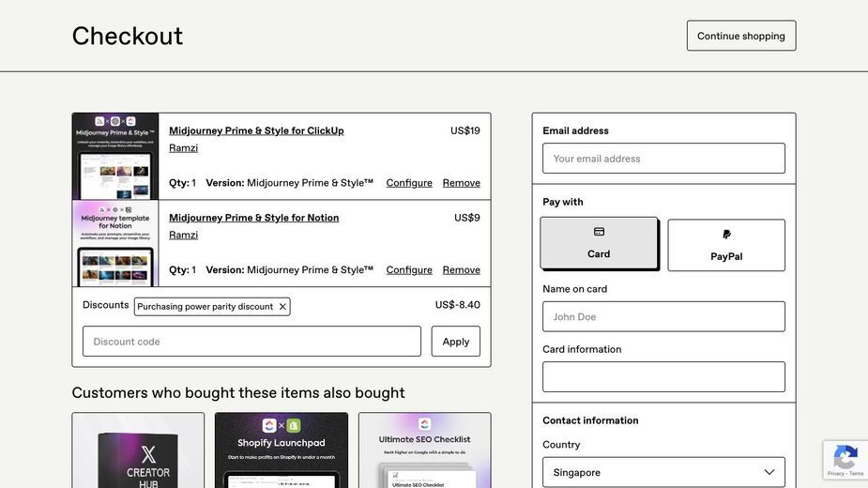Focus the Name on card field
This screenshot has height=488, width=868.
(x=663, y=317)
